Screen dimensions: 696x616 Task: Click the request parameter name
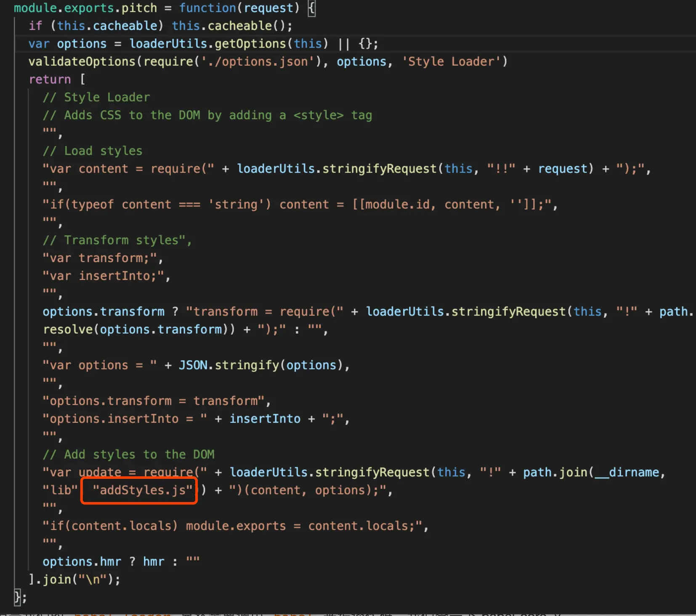click(x=268, y=8)
